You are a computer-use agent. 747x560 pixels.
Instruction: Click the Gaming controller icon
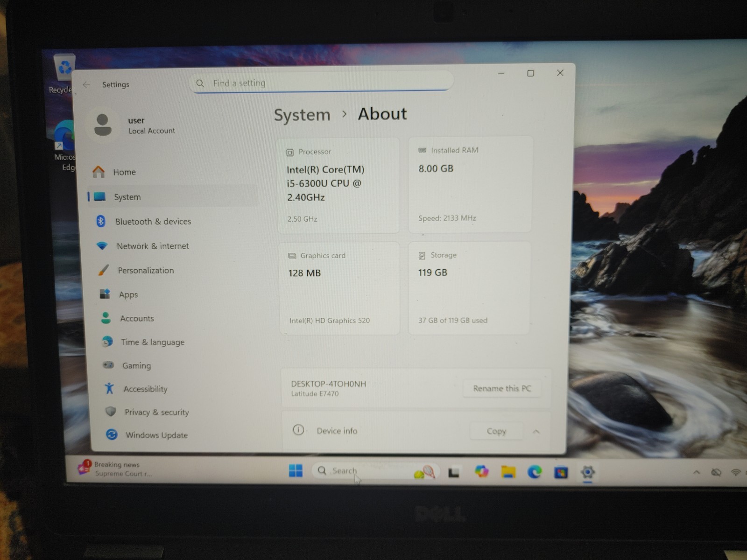(108, 365)
